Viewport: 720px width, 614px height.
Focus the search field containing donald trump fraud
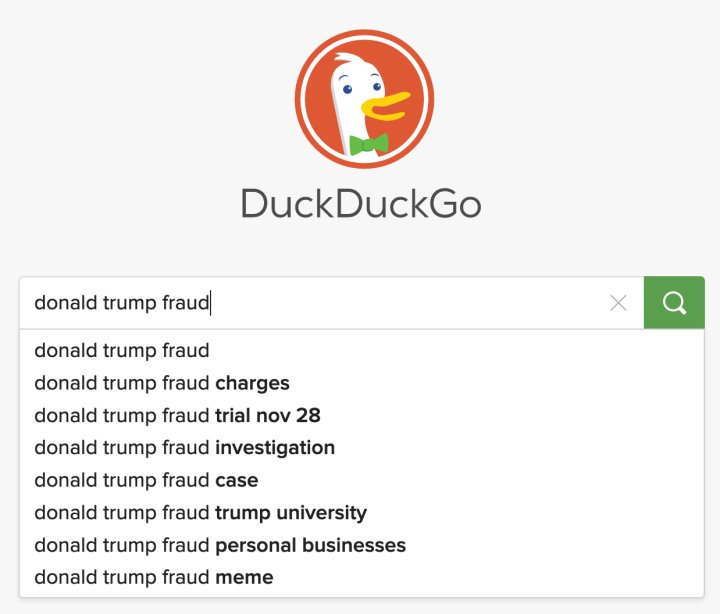pos(332,303)
